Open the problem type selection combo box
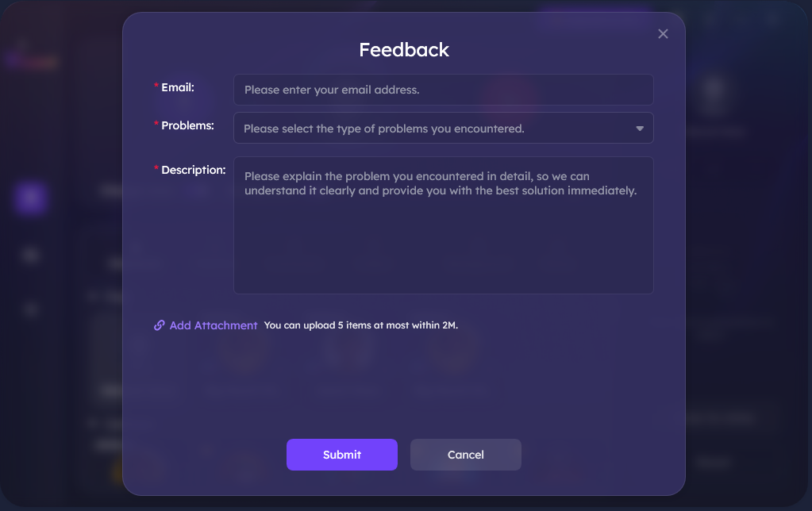Screen dimensions: 812x511 (x=443, y=128)
